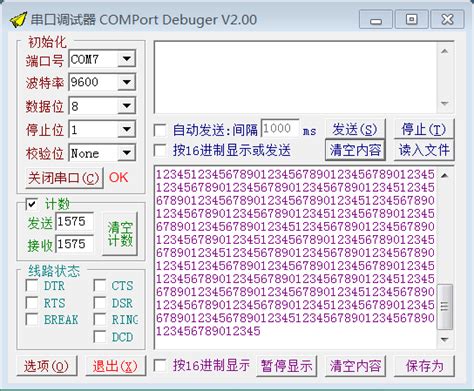
Task: Click the red OK status text
Action: click(118, 177)
